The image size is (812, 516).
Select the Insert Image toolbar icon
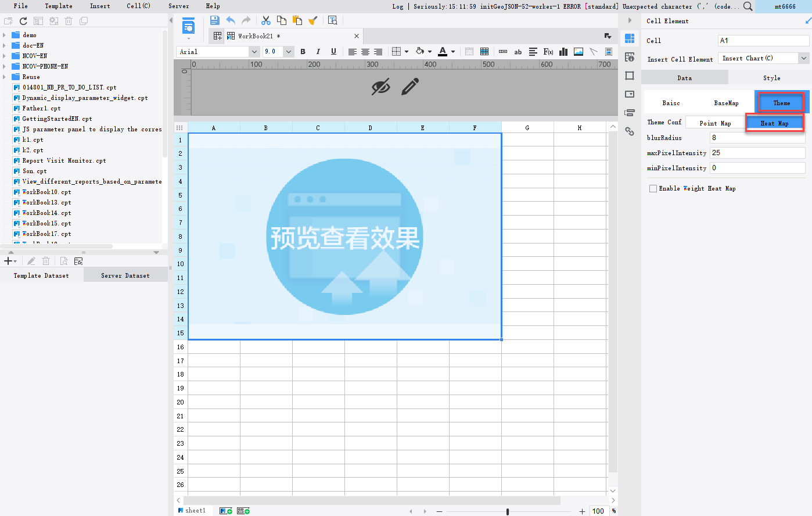point(578,52)
